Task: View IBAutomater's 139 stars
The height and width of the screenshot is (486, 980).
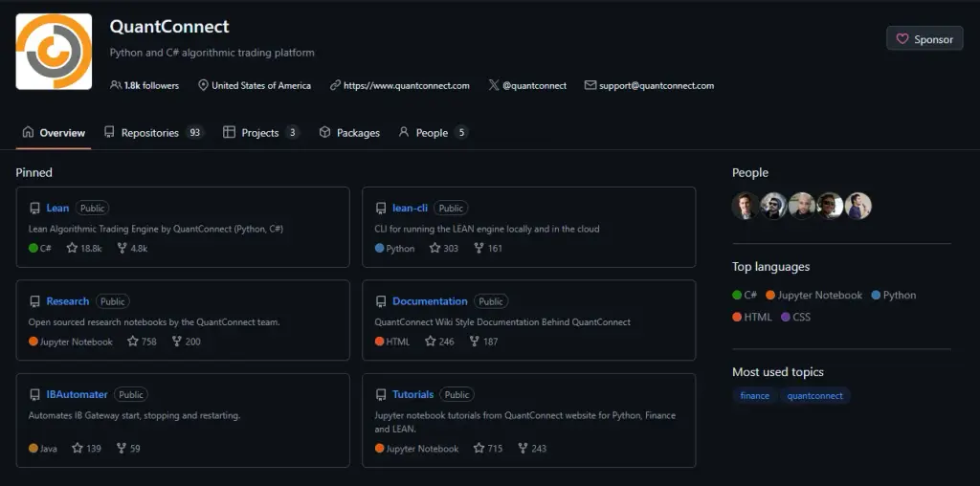Action: coord(86,448)
